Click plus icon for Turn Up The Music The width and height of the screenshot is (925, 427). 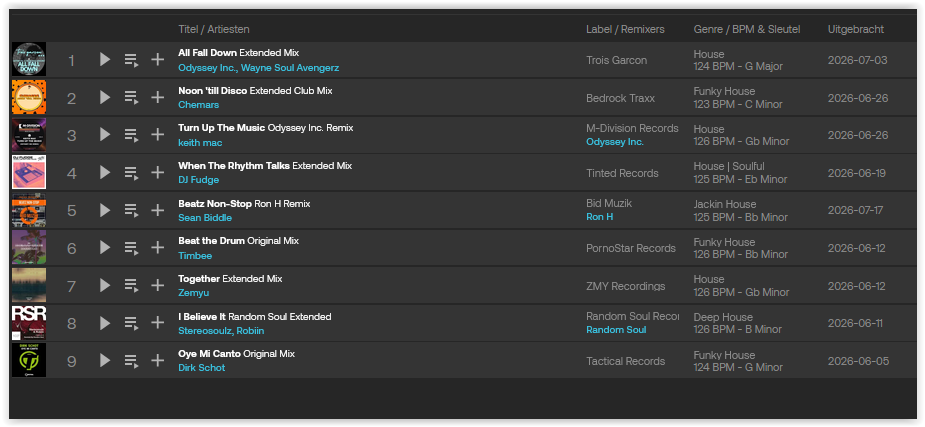[x=158, y=135]
